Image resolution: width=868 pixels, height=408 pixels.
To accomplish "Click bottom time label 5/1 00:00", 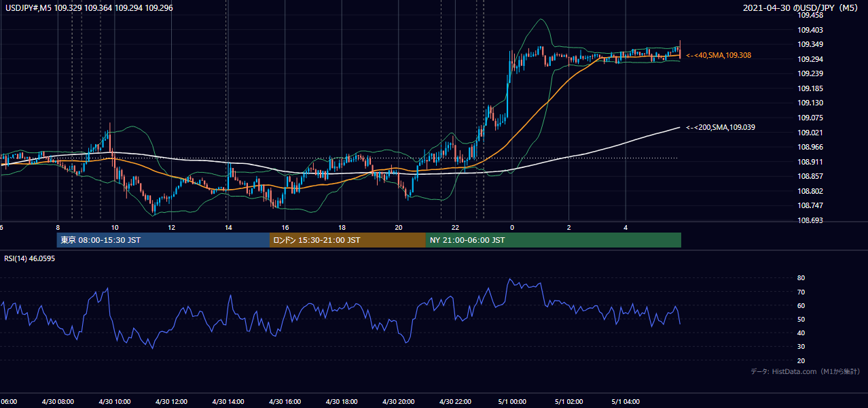I will [x=511, y=402].
